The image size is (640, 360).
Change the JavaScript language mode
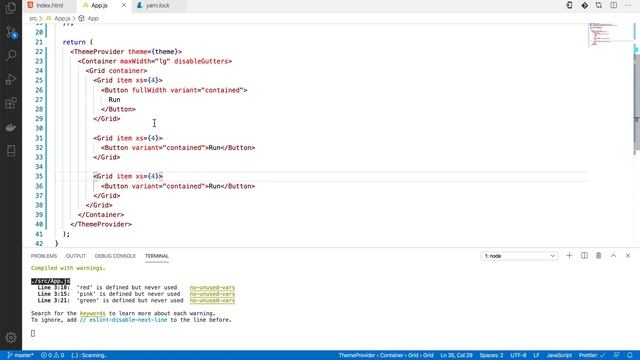coord(559,355)
